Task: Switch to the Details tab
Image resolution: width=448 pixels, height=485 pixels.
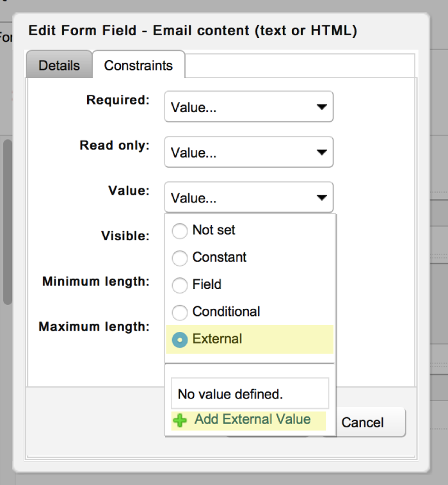Action: coord(59,65)
